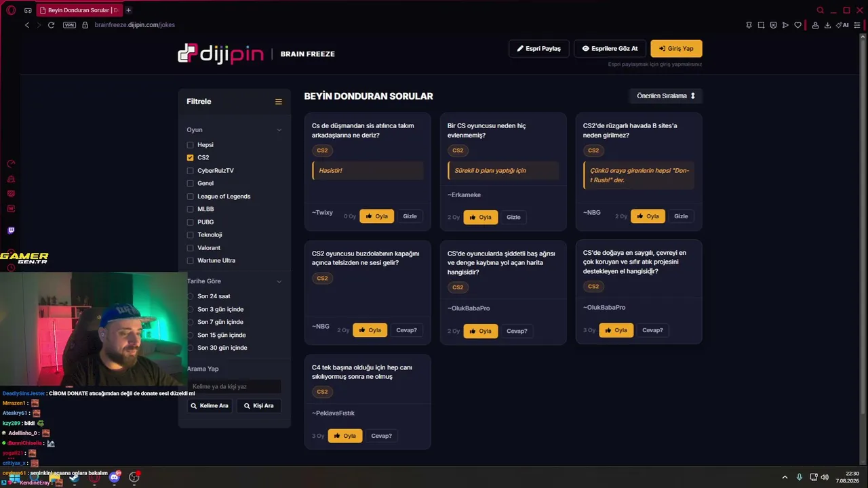
Task: Uncheck the CS2 game filter
Action: pyautogui.click(x=190, y=158)
